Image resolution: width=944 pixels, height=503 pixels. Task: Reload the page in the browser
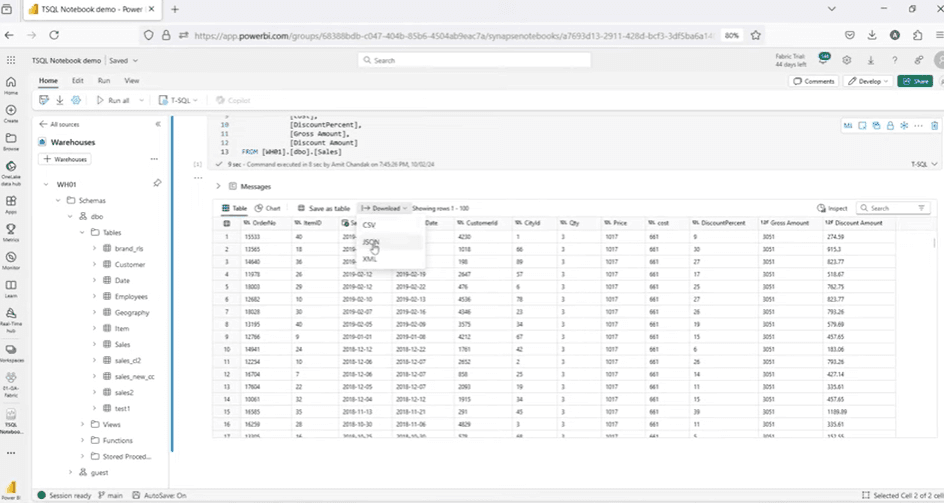(54, 36)
